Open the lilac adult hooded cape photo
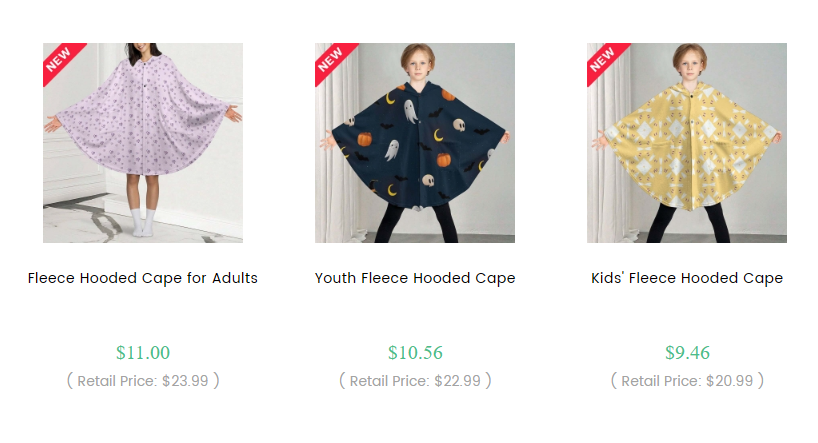818x443 pixels. (x=143, y=150)
